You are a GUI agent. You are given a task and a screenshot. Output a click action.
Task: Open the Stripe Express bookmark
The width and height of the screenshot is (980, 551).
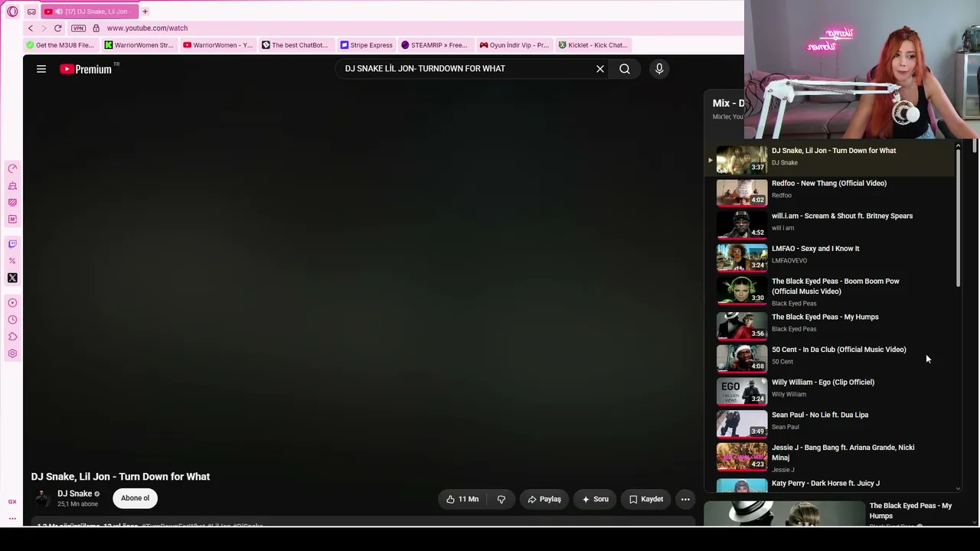[x=366, y=45]
